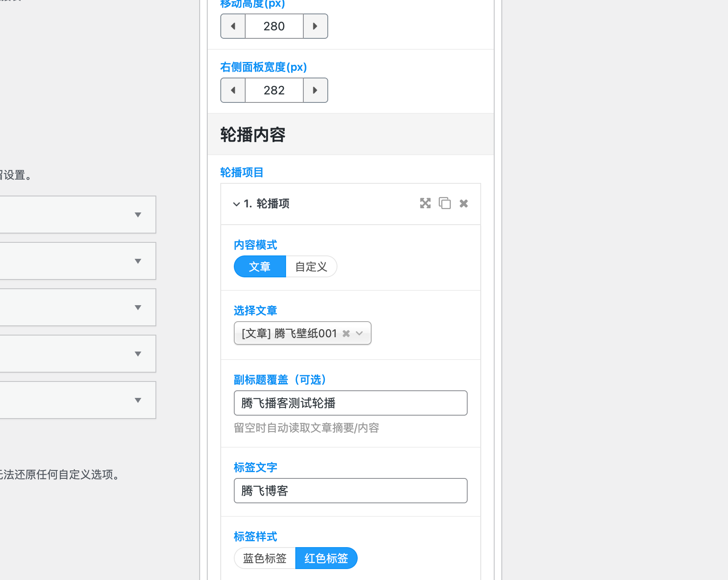Image resolution: width=728 pixels, height=580 pixels.
Task: Click the 副标题覆盖 text input field
Action: point(350,403)
